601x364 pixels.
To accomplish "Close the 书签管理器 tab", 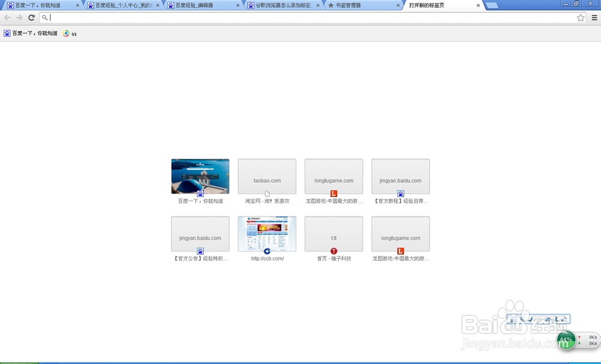I will pyautogui.click(x=398, y=5).
